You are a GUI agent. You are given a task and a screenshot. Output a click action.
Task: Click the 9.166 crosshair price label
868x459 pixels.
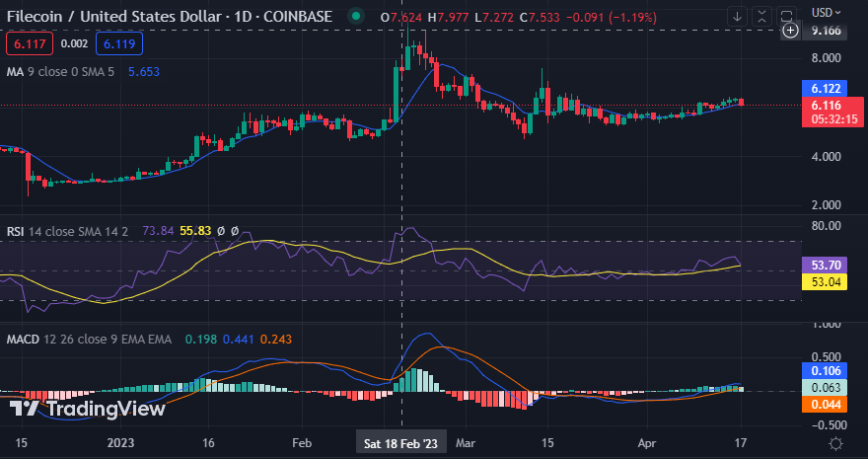pyautogui.click(x=826, y=30)
